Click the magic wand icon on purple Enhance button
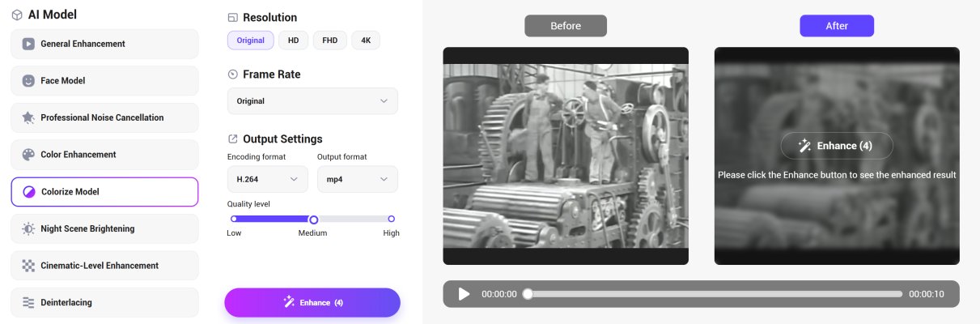 (289, 302)
